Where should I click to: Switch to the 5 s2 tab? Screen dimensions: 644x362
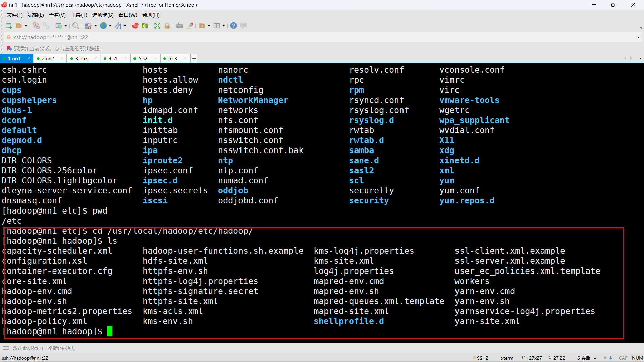pos(143,59)
